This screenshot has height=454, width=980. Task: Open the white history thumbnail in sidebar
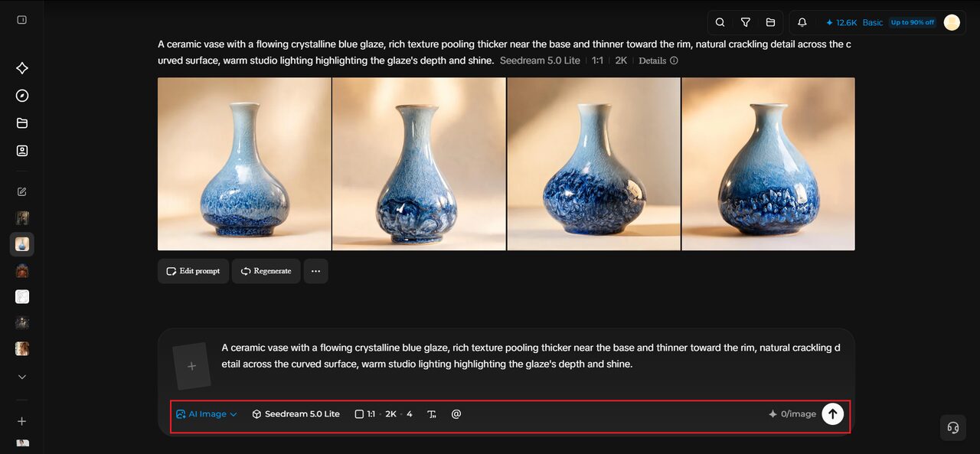pos(22,296)
